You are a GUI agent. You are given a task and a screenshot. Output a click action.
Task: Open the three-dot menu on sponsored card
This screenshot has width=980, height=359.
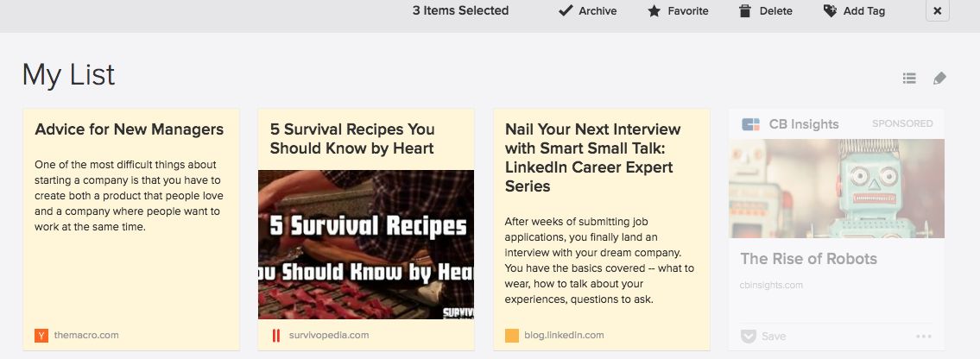924,336
